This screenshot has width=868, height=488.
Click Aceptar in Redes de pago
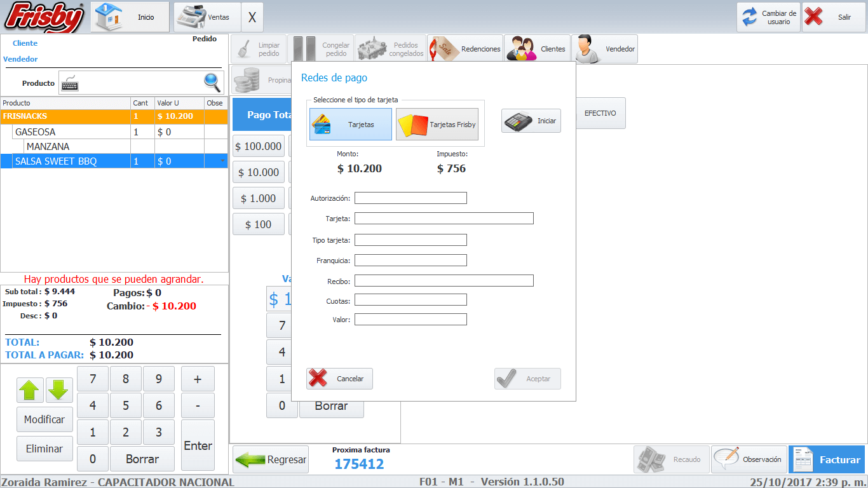[527, 379]
